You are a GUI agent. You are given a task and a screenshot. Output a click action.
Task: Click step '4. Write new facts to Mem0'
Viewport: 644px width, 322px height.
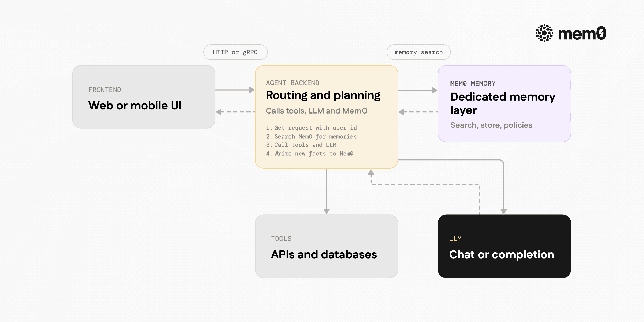tap(310, 154)
